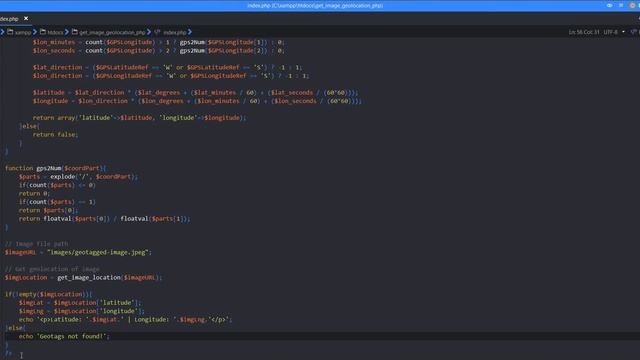Click the folder icon before get_image_geolocation_php

[x=75, y=32]
